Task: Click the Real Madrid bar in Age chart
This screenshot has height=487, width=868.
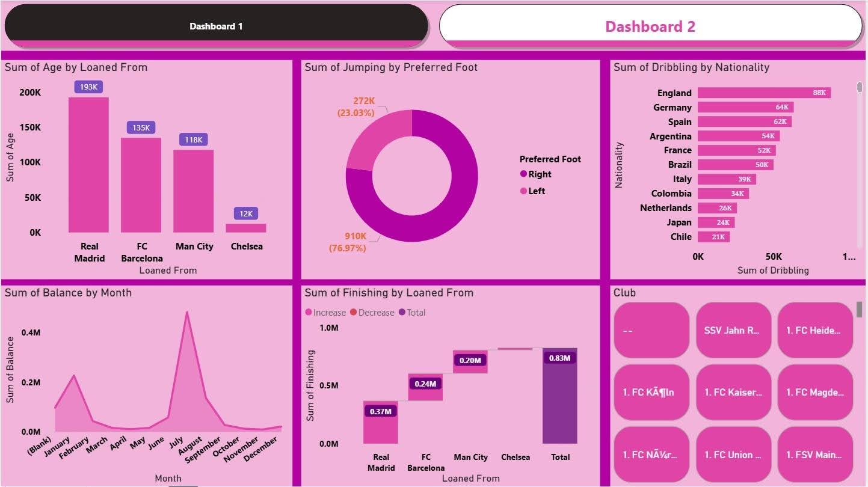Action: click(88, 165)
